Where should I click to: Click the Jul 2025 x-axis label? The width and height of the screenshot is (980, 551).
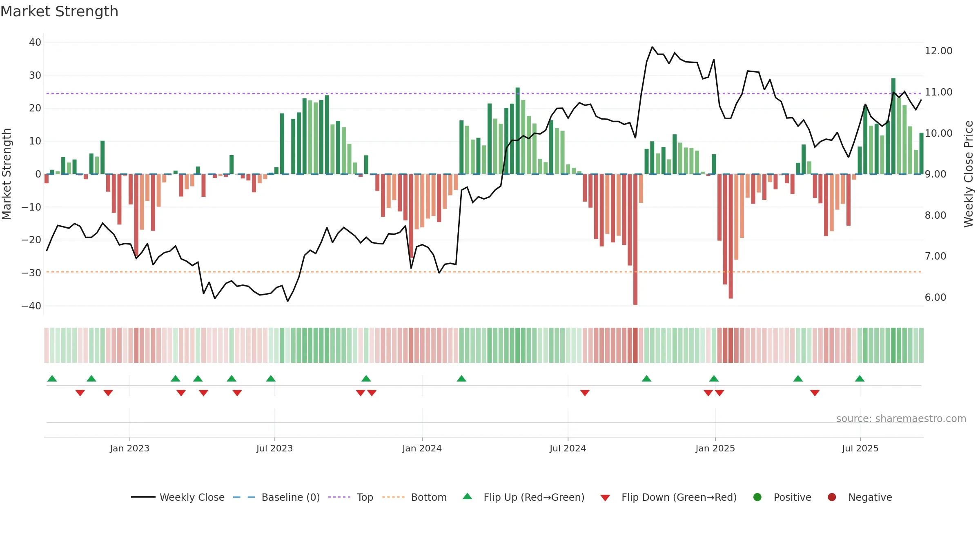860,448
